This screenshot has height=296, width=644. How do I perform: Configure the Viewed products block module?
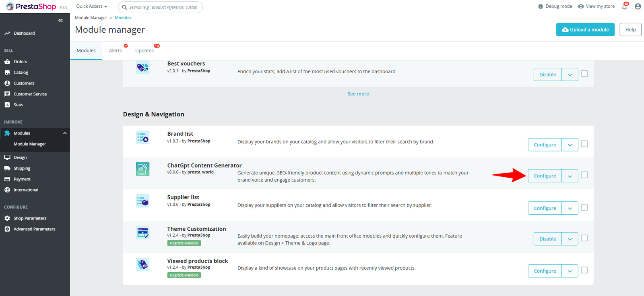click(545, 271)
